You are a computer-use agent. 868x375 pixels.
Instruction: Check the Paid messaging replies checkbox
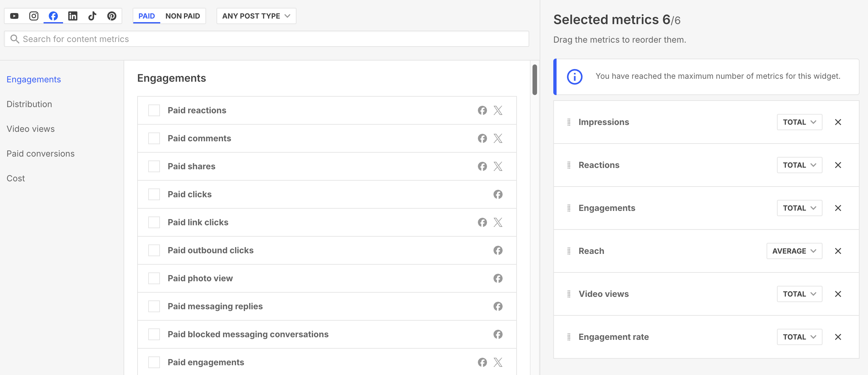[154, 307]
